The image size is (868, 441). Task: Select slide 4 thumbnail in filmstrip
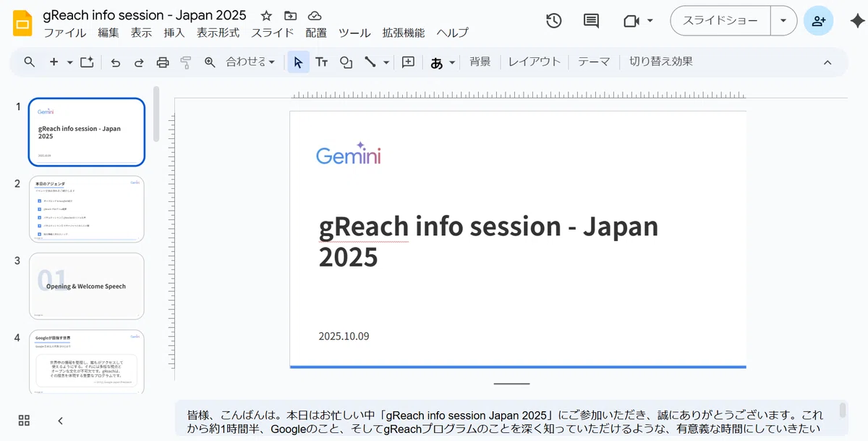[x=87, y=362]
